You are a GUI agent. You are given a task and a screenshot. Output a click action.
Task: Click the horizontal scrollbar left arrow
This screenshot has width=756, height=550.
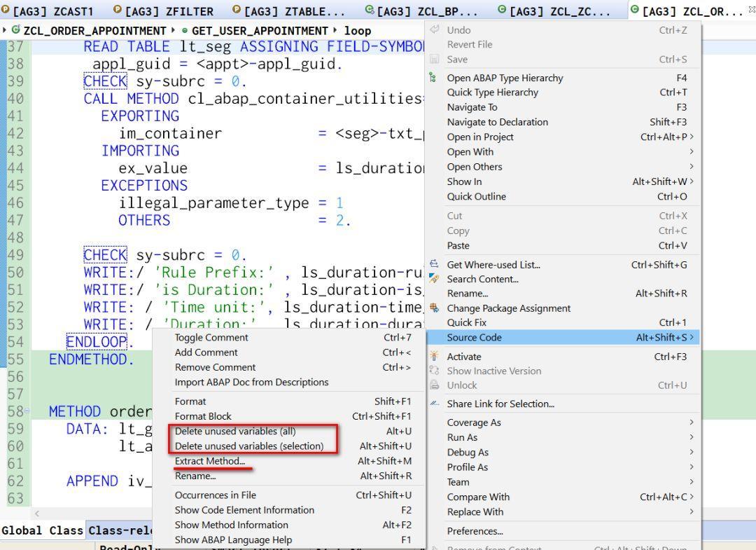[x=37, y=514]
